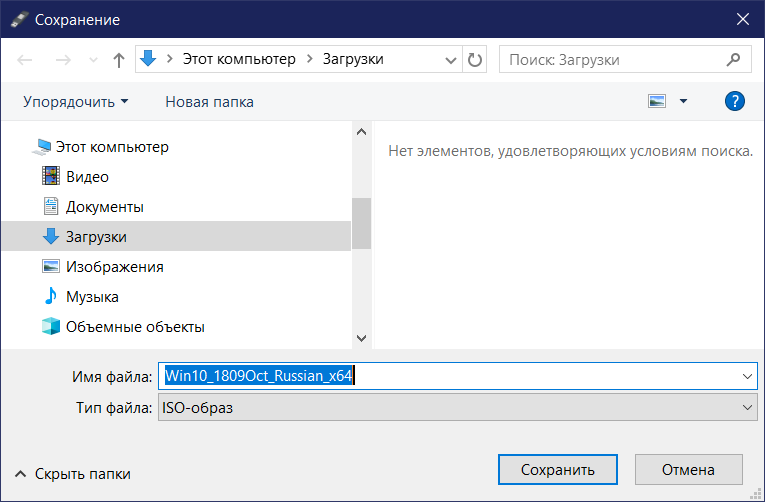Change view using the picture view icon
Viewport: 765px width, 502px height.
click(x=657, y=101)
